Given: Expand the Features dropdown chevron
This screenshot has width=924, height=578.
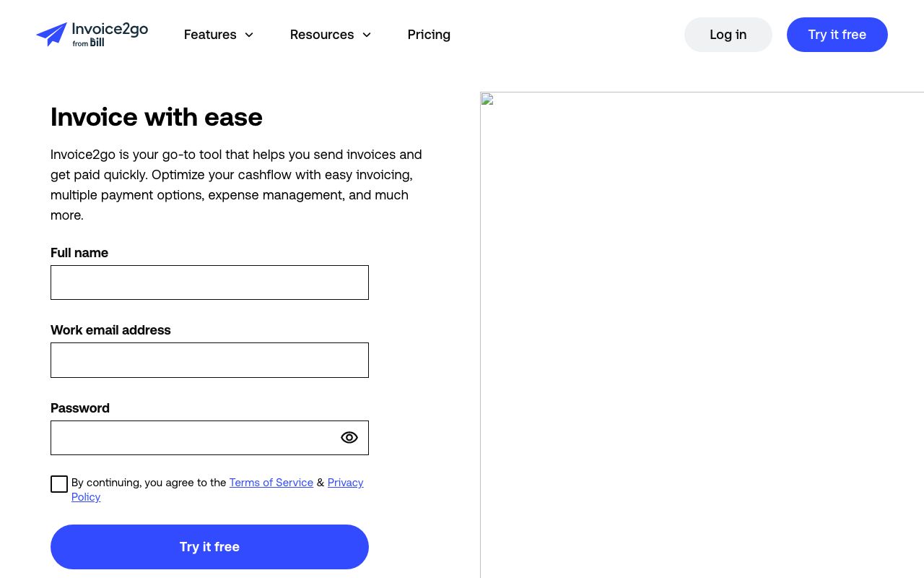Looking at the screenshot, I should pyautogui.click(x=249, y=35).
